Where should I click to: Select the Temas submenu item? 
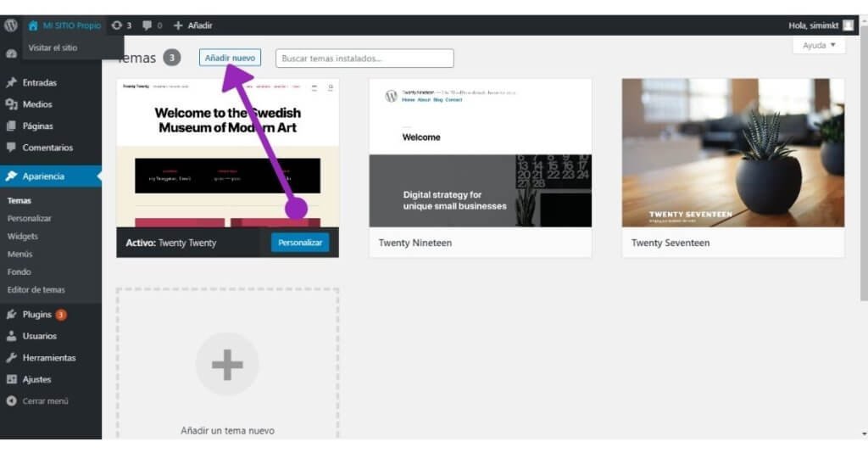point(19,200)
